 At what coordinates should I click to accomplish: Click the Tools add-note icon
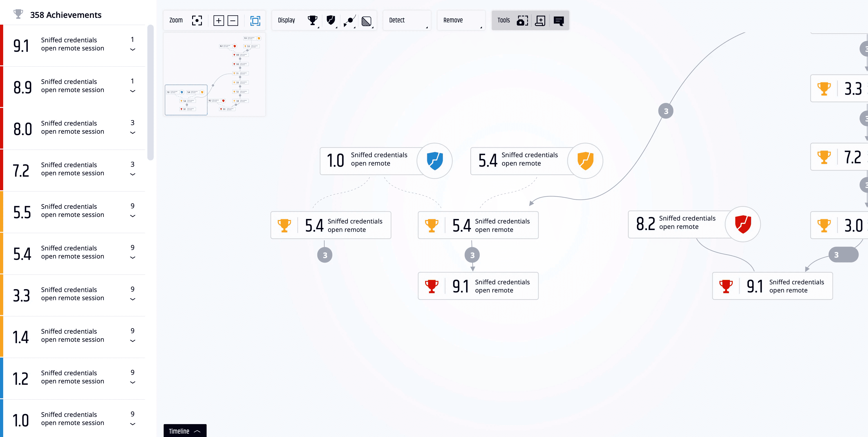pos(540,20)
